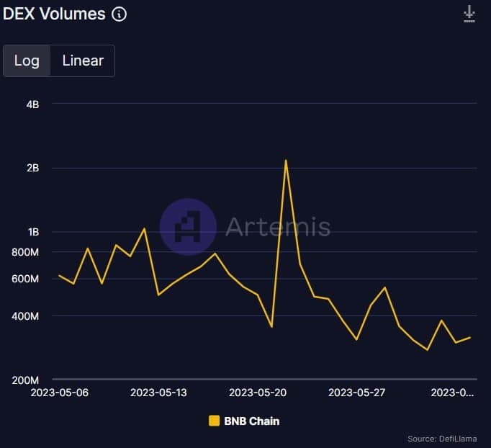Click the Artemis watermark text
The height and width of the screenshot is (448, 491).
coord(278,227)
